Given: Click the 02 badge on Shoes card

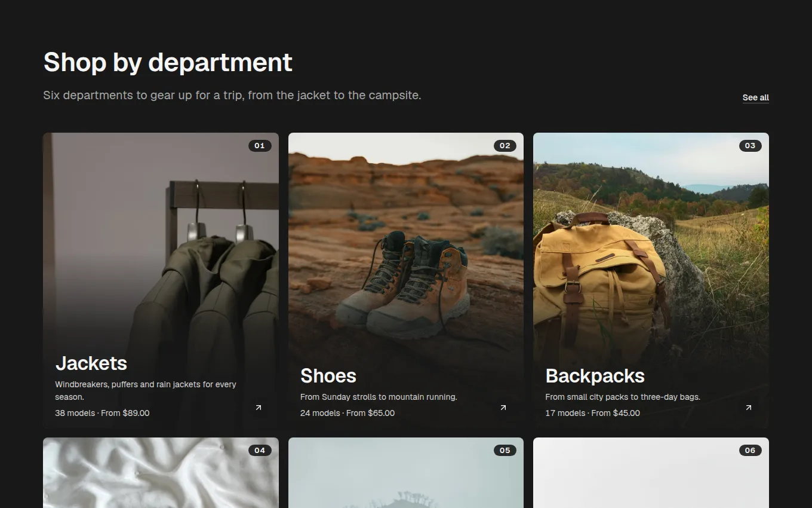Looking at the screenshot, I should coord(505,146).
